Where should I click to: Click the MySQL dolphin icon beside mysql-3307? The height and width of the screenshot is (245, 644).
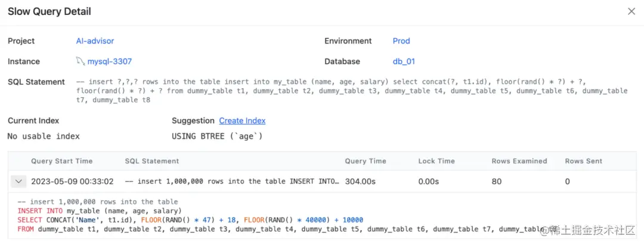point(80,61)
